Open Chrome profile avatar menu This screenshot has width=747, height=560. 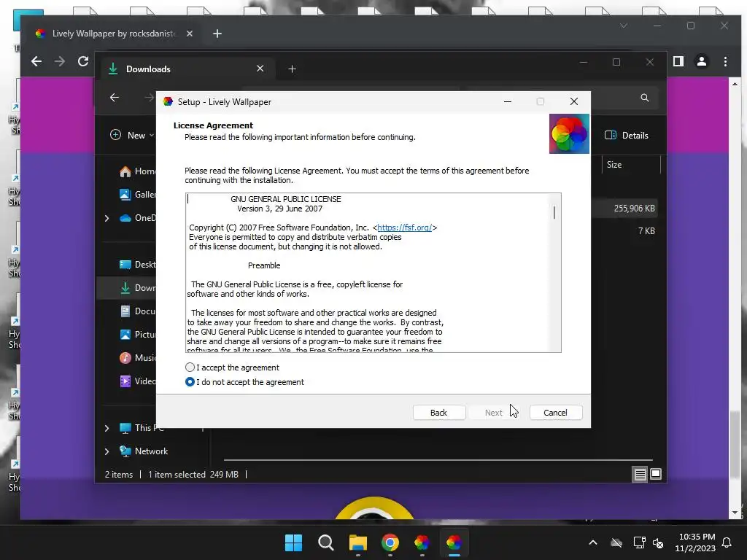pyautogui.click(x=702, y=61)
